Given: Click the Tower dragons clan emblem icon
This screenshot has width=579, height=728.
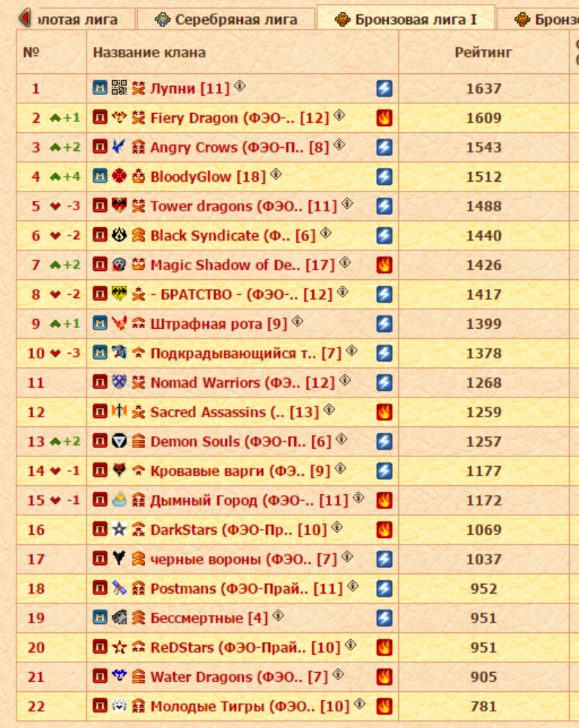Looking at the screenshot, I should pyautogui.click(x=119, y=206).
